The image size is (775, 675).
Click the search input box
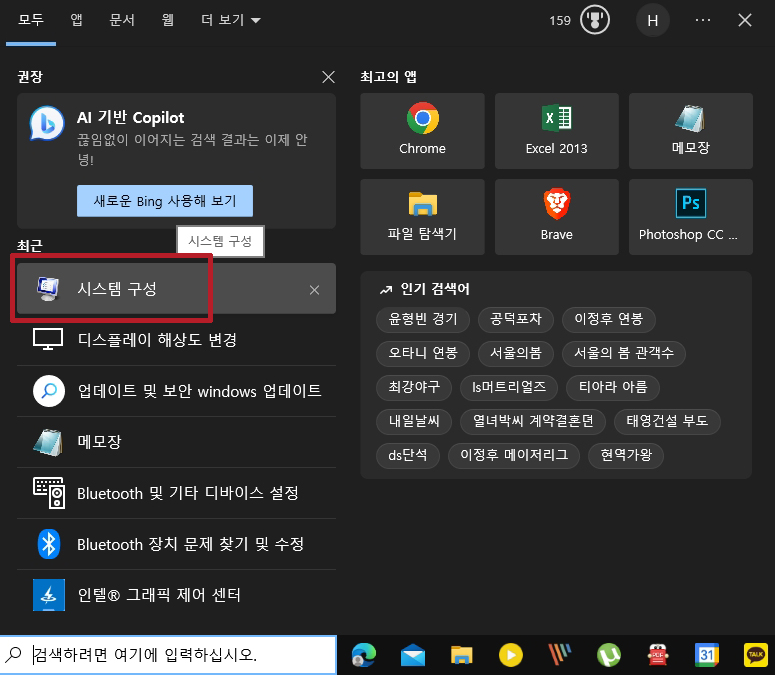coord(168,655)
